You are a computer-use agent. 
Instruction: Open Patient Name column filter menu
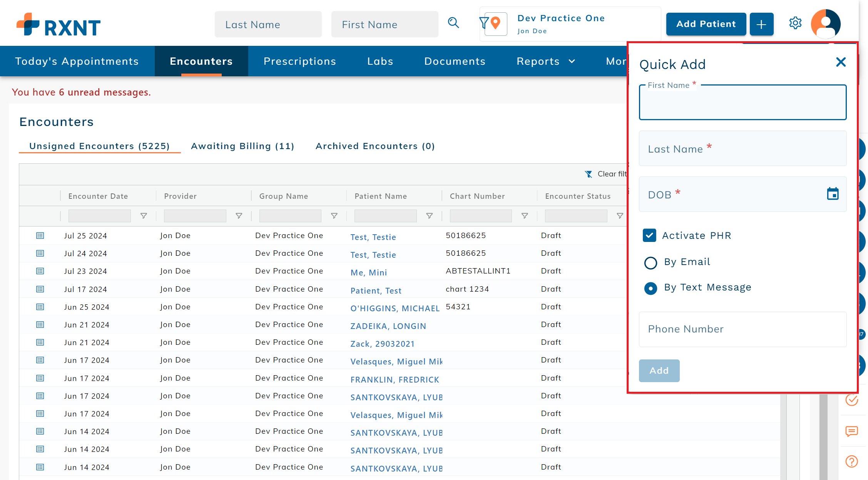coord(429,216)
